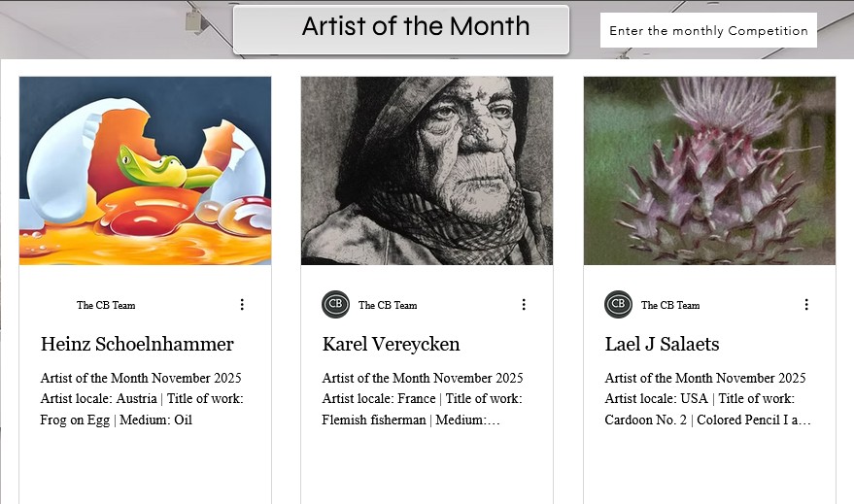This screenshot has width=854, height=504.
Task: Open the Heinz Schoelnhammer post title
Action: pyautogui.click(x=137, y=345)
